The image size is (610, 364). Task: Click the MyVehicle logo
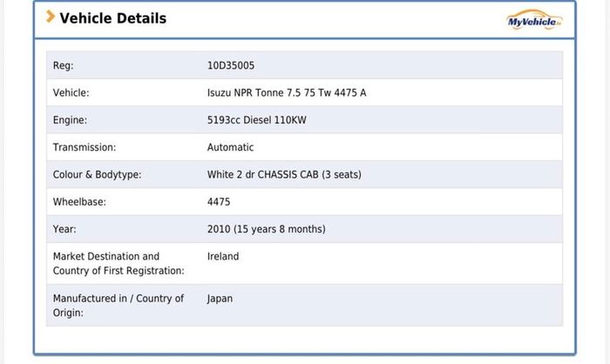[534, 20]
